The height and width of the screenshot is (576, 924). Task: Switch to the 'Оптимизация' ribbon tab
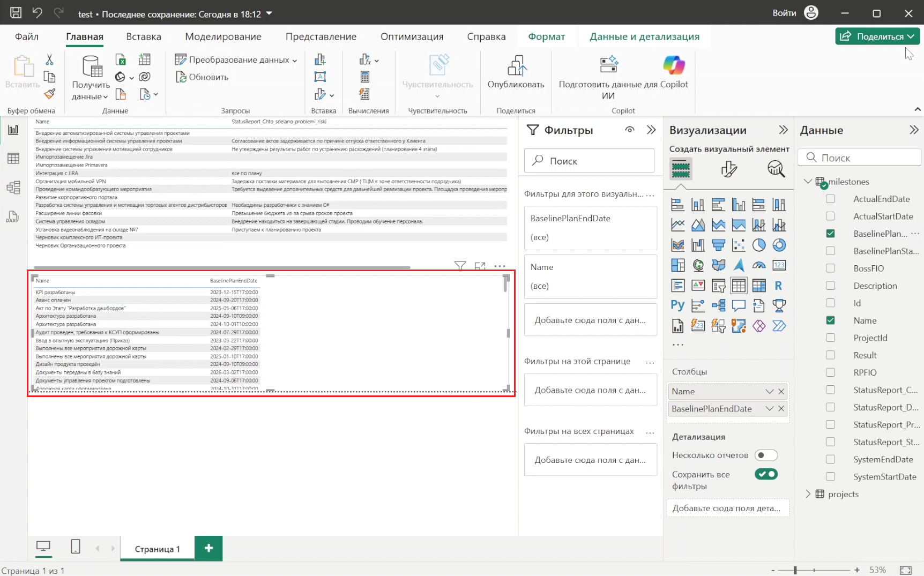click(412, 36)
